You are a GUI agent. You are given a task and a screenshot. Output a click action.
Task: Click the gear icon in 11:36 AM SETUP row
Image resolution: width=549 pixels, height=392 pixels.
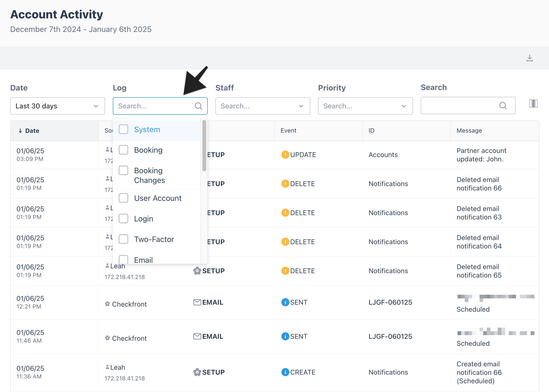(x=197, y=372)
